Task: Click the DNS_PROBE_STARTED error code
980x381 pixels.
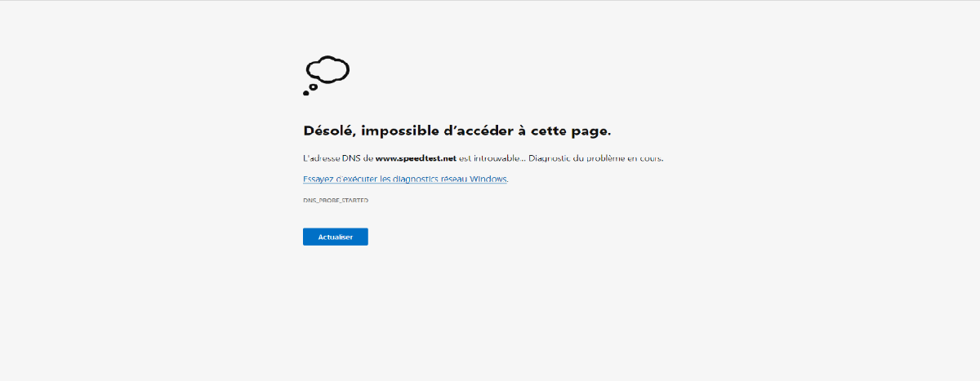Action: [336, 200]
